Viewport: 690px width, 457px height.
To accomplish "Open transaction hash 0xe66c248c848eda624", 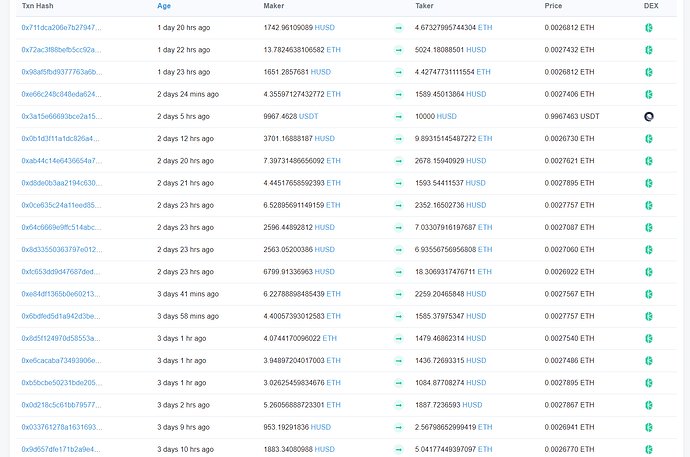I will pos(61,94).
